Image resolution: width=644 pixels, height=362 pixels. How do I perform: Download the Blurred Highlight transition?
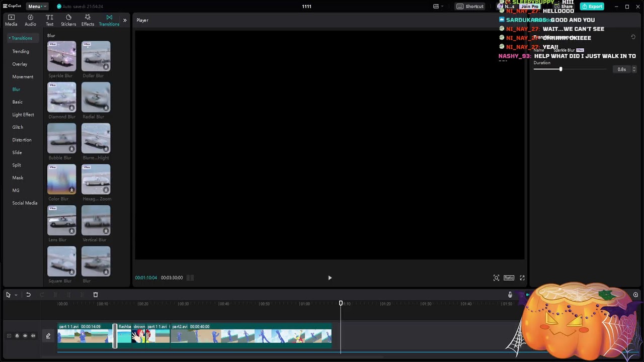tap(106, 149)
